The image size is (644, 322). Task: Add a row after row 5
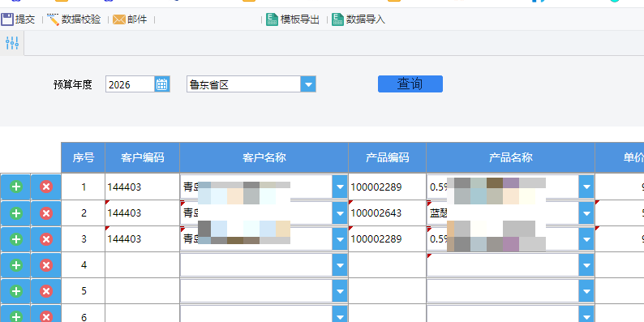[15, 291]
